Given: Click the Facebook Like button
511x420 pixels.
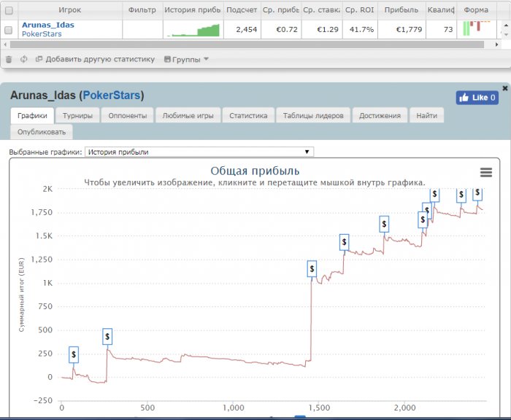Looking at the screenshot, I should (x=477, y=98).
